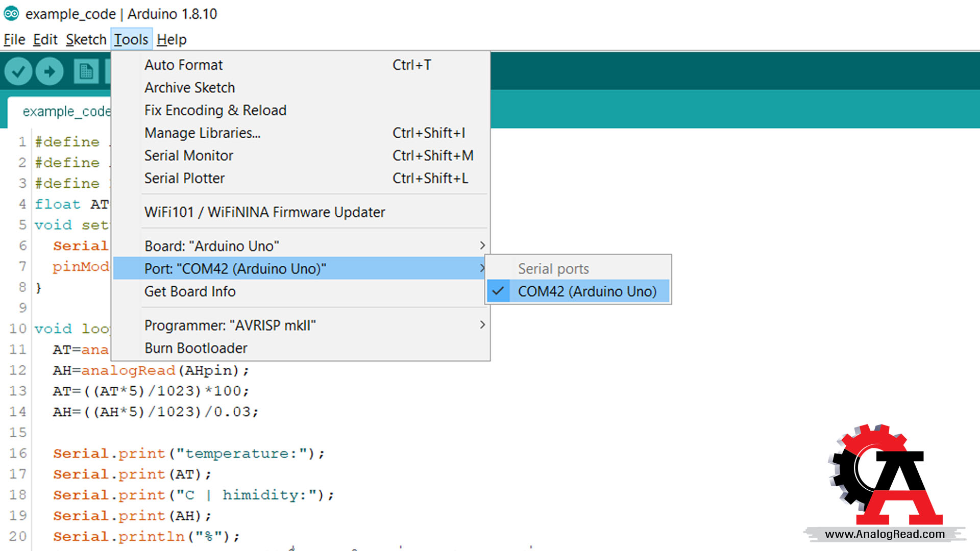
Task: Click the Serial.print(AT); line
Action: (x=132, y=474)
